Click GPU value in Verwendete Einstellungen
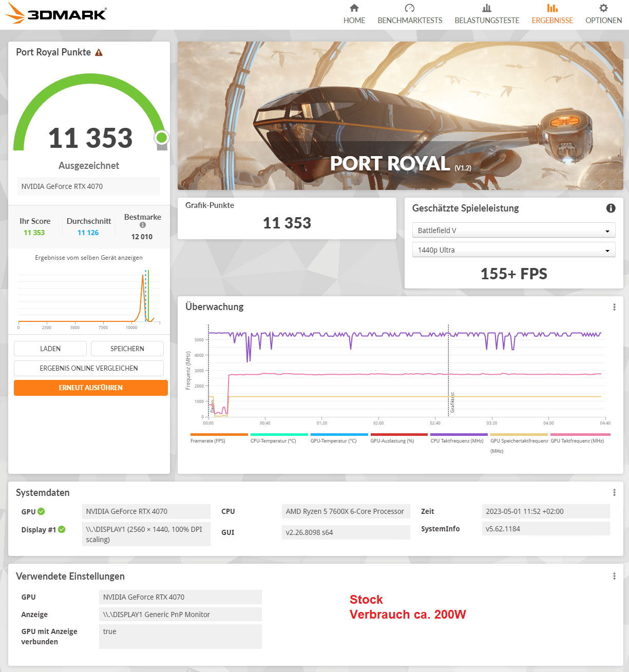Viewport: 629px width, 672px height. 180,597
